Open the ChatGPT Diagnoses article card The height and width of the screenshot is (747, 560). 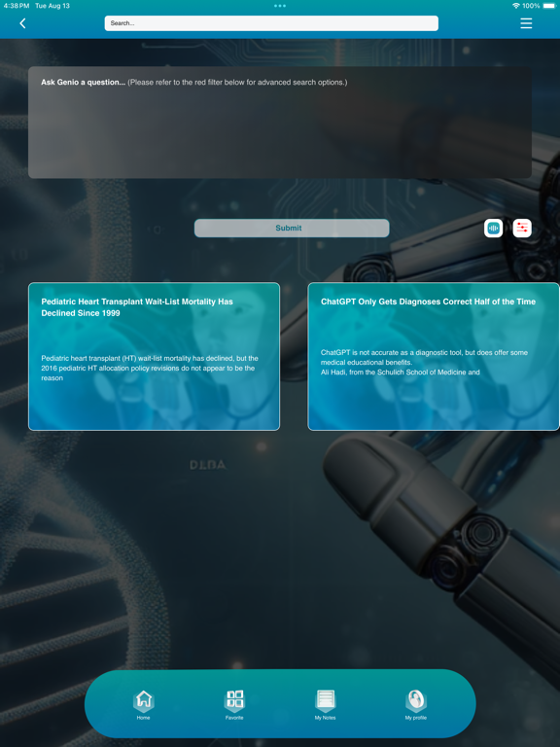click(434, 356)
